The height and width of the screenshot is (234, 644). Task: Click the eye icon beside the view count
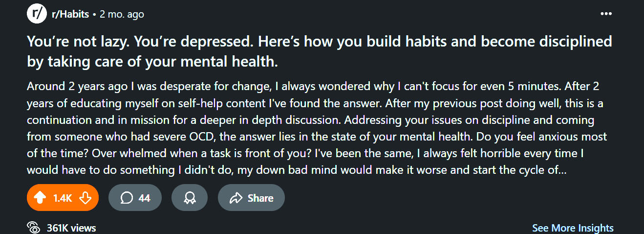(x=34, y=228)
